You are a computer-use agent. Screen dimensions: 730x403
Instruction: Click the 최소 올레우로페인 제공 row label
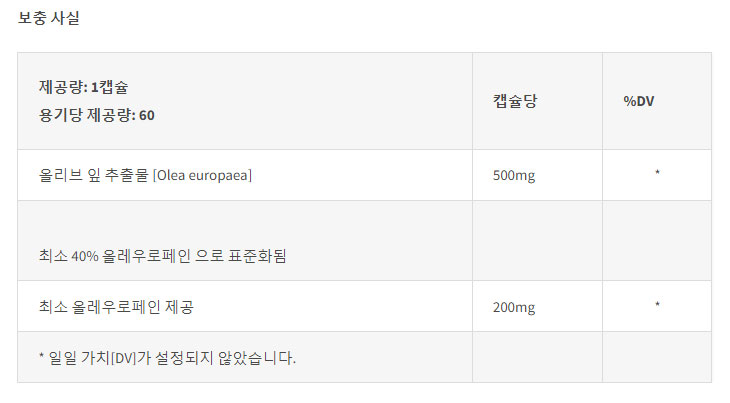click(116, 307)
